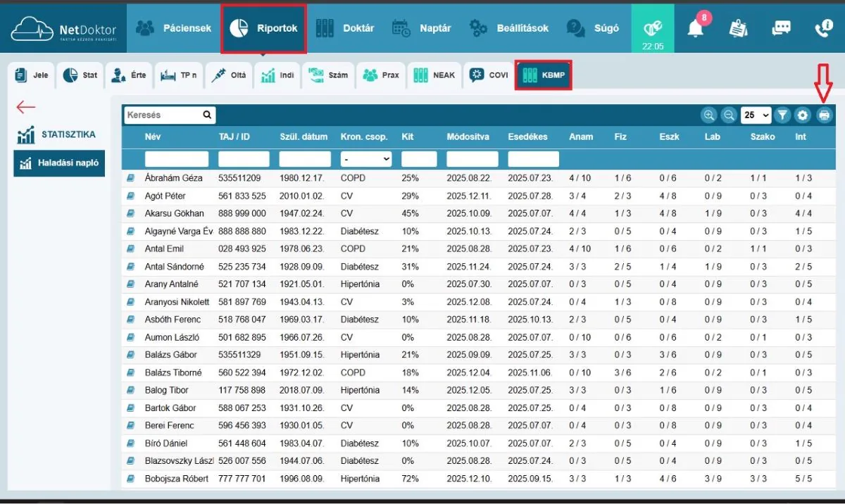Image resolution: width=845 pixels, height=504 pixels.
Task: Open the chat messages icon
Action: [781, 28]
